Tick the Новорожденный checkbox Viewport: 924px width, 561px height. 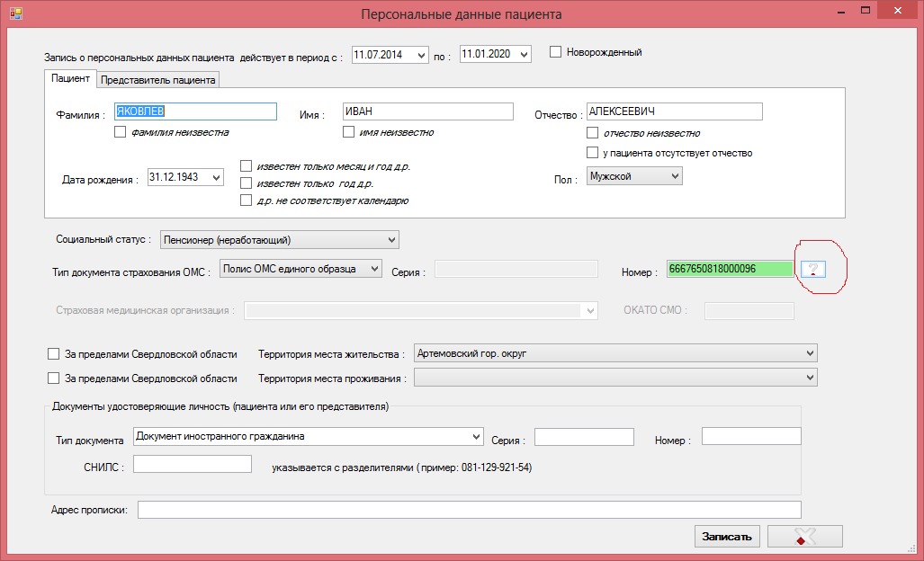555,52
